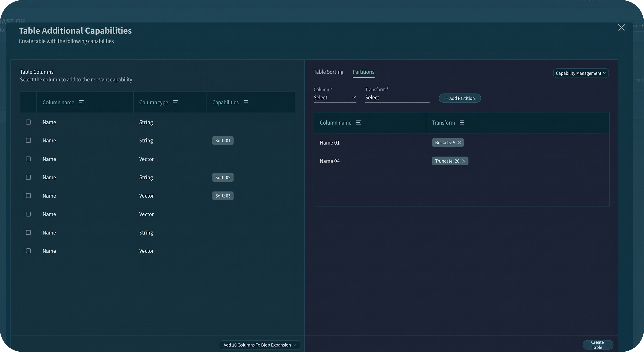The height and width of the screenshot is (352, 644).
Task: Switch to the Table Sorting tab
Action: (328, 72)
